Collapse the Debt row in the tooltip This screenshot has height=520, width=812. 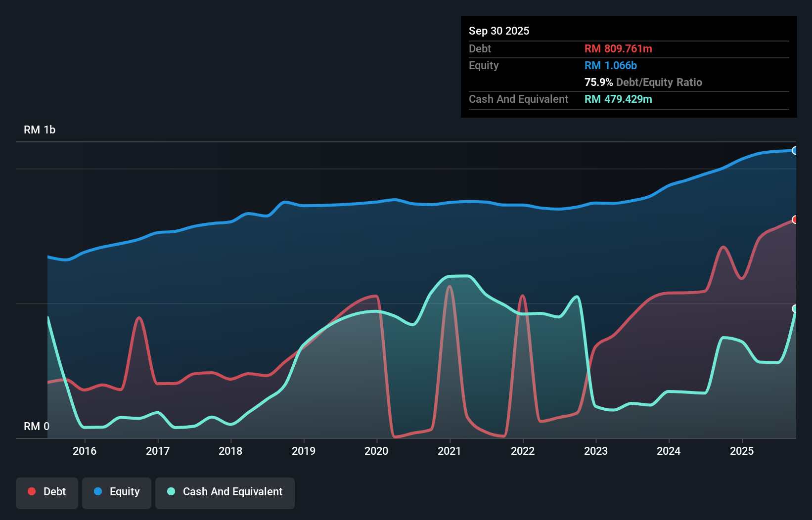480,48
